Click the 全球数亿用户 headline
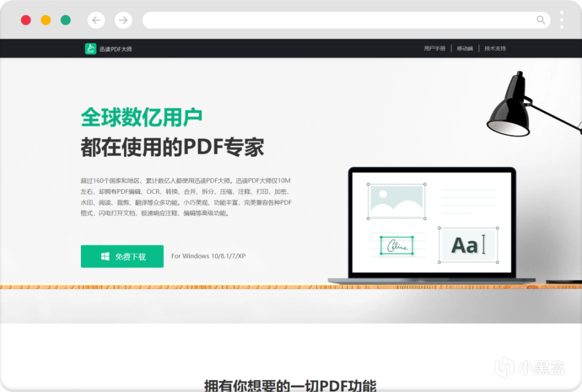Viewport: 582px width, 392px height. click(x=141, y=117)
